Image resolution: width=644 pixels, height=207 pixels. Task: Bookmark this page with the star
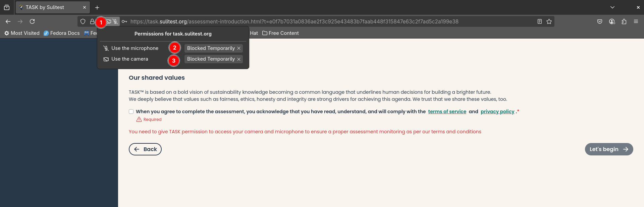point(549,21)
